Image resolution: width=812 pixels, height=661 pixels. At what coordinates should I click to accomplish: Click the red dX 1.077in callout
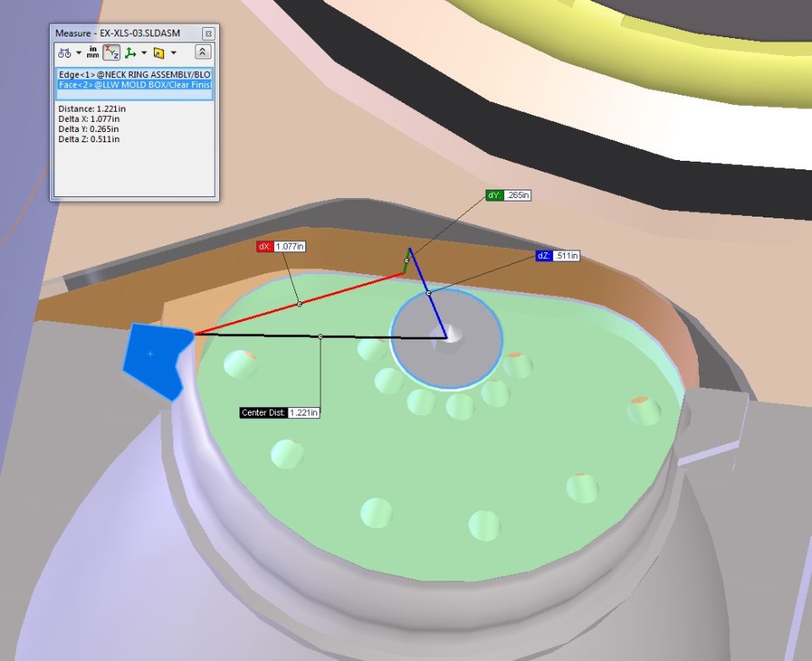(x=281, y=246)
